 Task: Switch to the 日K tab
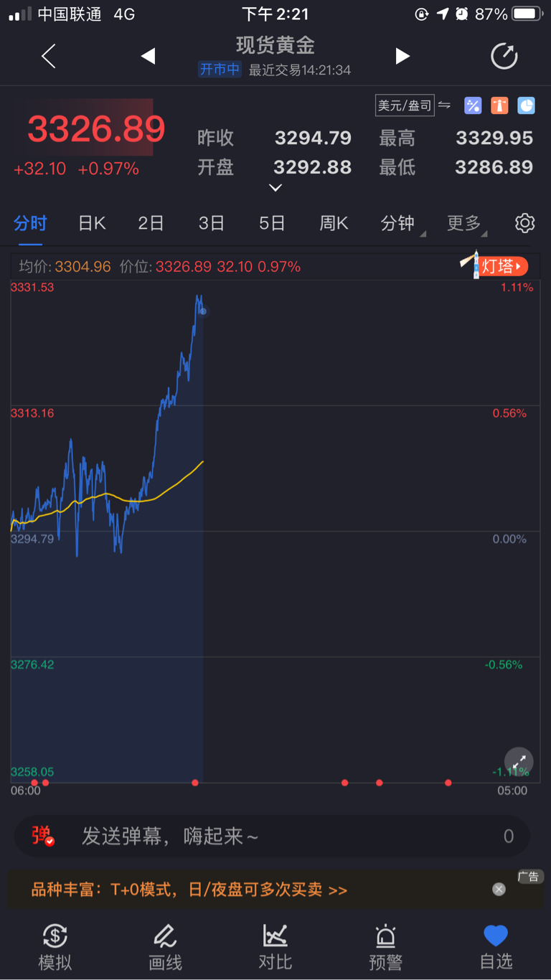coord(92,223)
